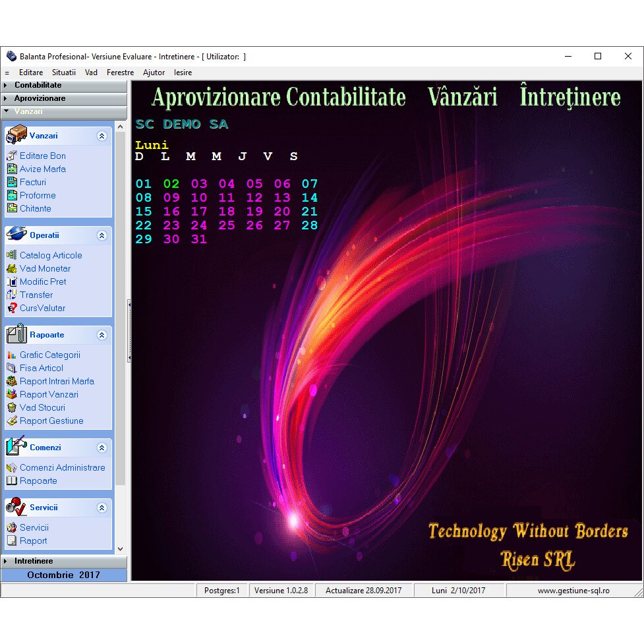Collapse the Vanzari group chevron
The image size is (644, 644).
102,136
